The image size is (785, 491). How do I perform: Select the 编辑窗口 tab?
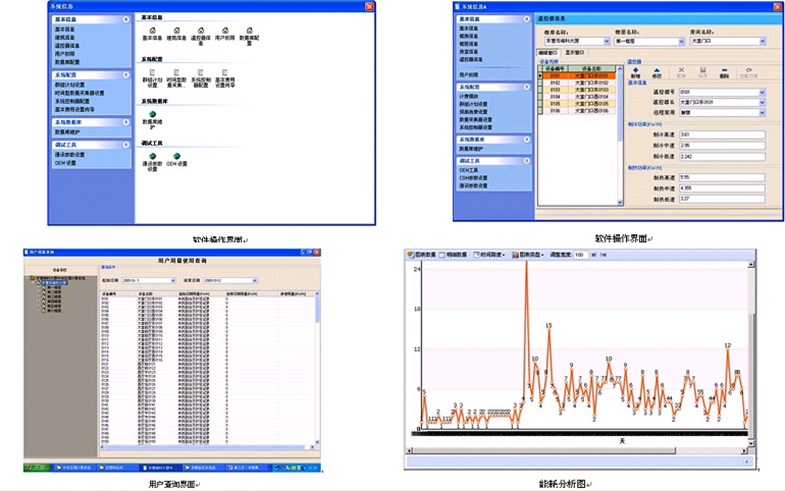pyautogui.click(x=549, y=51)
